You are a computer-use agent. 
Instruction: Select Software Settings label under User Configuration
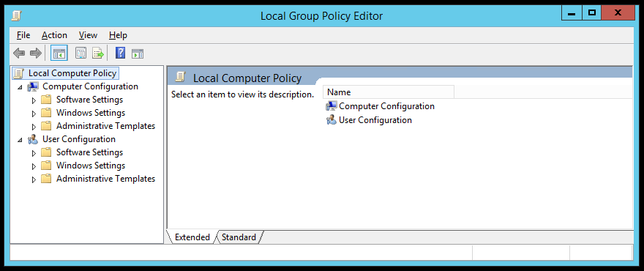click(89, 152)
